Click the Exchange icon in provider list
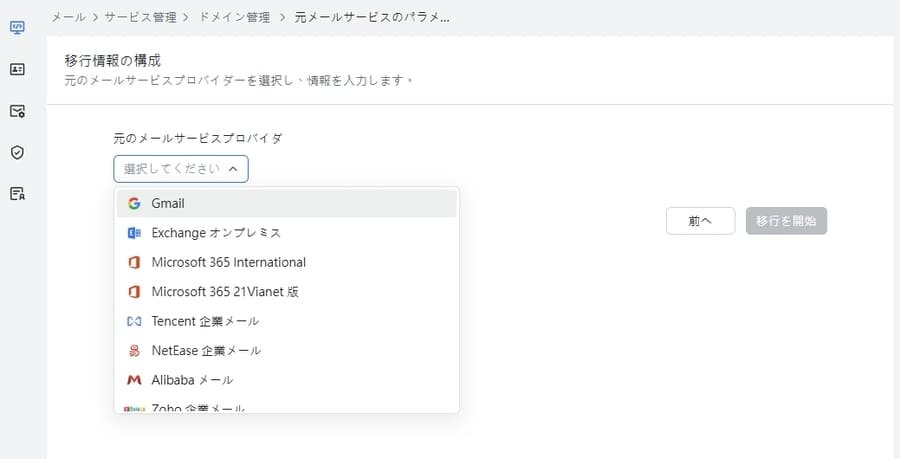This screenshot has width=900, height=459. click(134, 233)
